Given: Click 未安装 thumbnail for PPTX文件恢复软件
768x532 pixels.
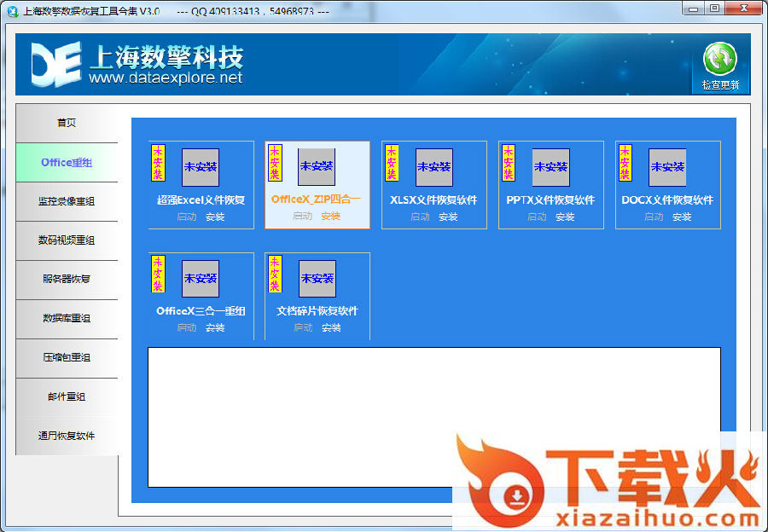Looking at the screenshot, I should [x=551, y=167].
